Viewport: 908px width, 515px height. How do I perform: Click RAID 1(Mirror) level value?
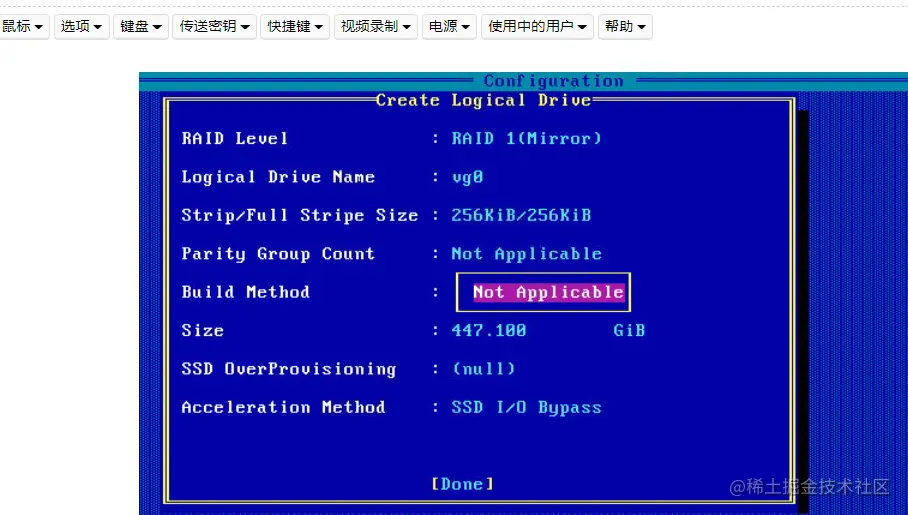[526, 138]
